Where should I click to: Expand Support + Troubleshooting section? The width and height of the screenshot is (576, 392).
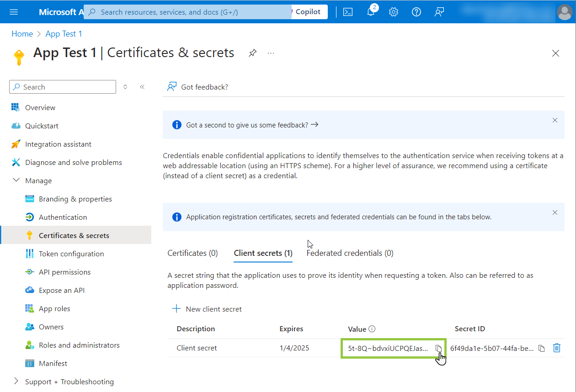[x=16, y=381]
